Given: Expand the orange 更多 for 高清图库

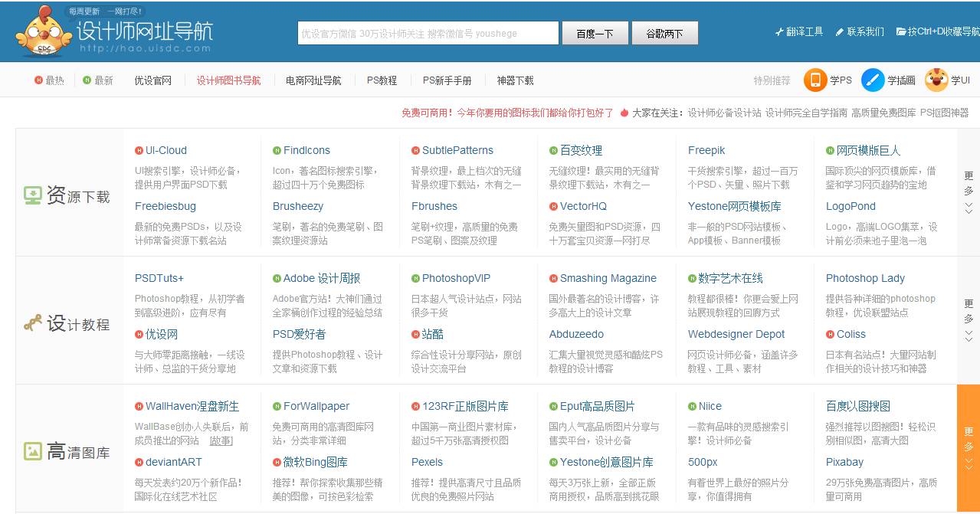Looking at the screenshot, I should (x=969, y=448).
